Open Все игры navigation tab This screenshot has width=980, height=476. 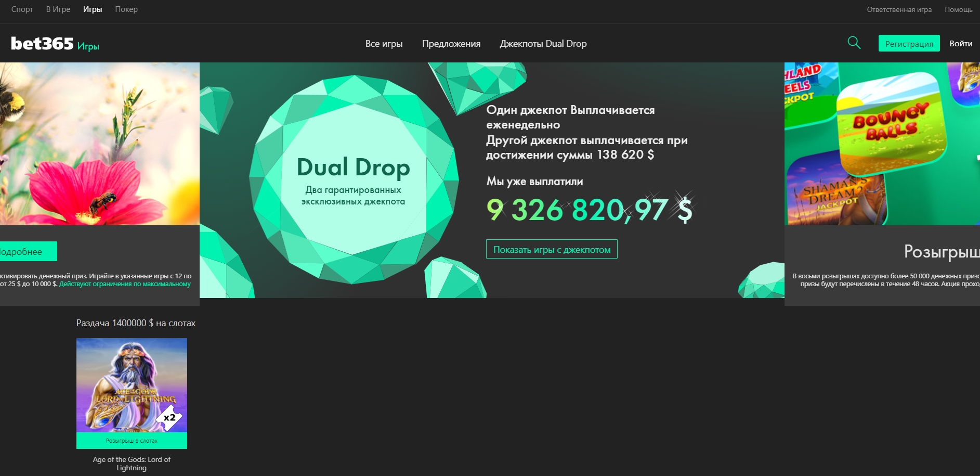pos(384,44)
